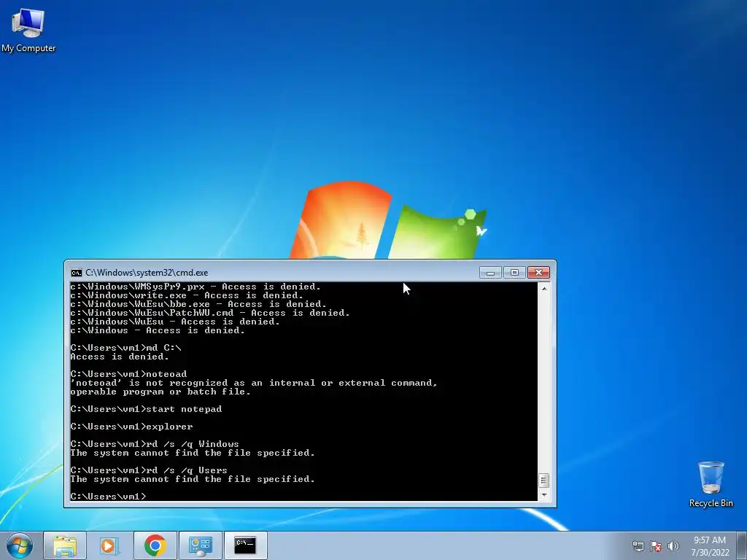Image resolution: width=747 pixels, height=560 pixels.
Task: Click the console scrollbar thumb
Action: (544, 481)
